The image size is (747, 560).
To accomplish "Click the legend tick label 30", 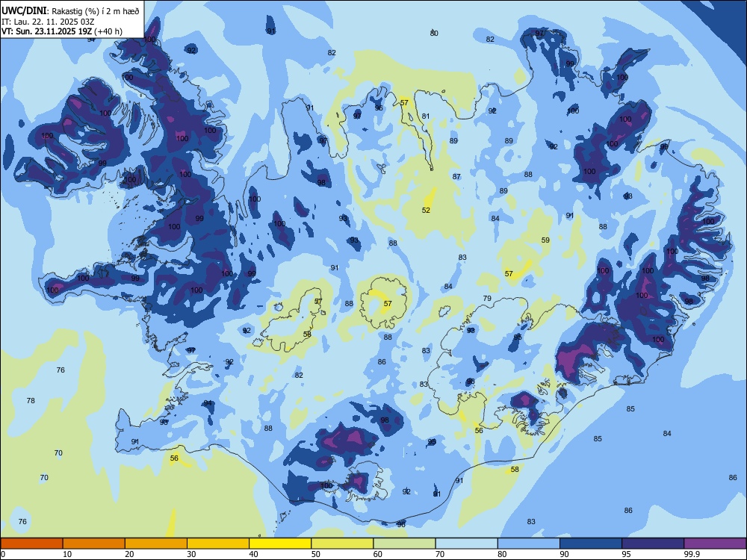I will tap(191, 554).
